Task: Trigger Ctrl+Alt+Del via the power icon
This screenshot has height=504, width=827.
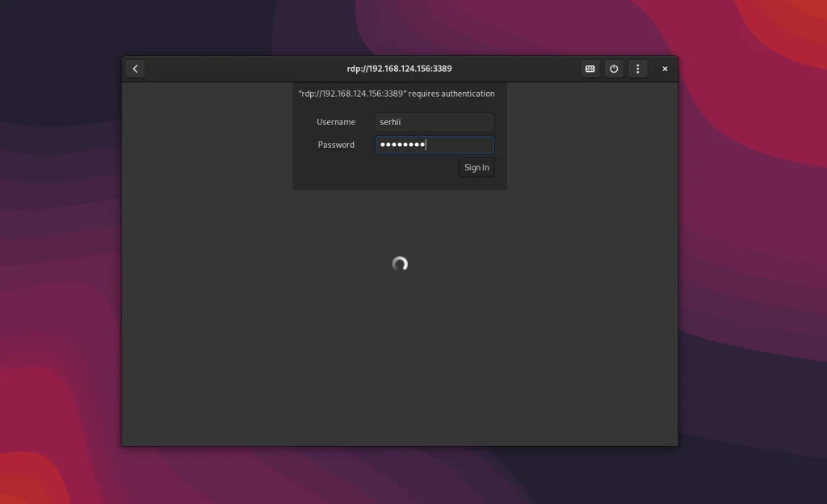Action: coord(614,69)
